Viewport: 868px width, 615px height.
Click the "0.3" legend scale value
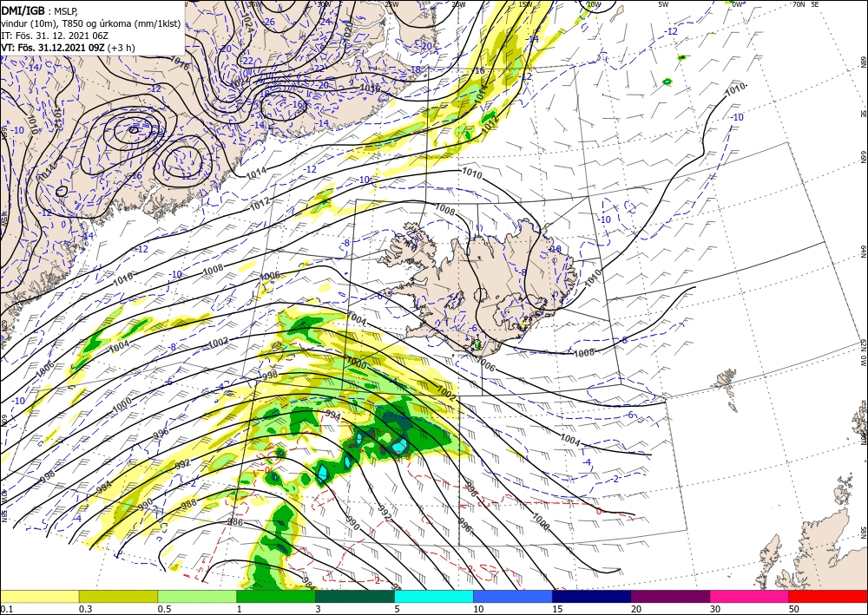pos(85,609)
